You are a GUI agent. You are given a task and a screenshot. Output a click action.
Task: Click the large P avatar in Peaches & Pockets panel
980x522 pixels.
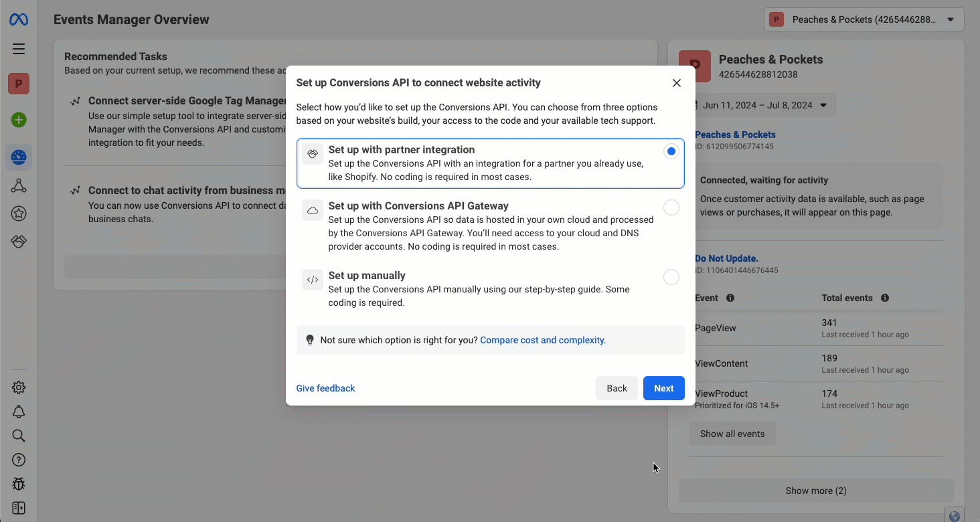tap(695, 66)
